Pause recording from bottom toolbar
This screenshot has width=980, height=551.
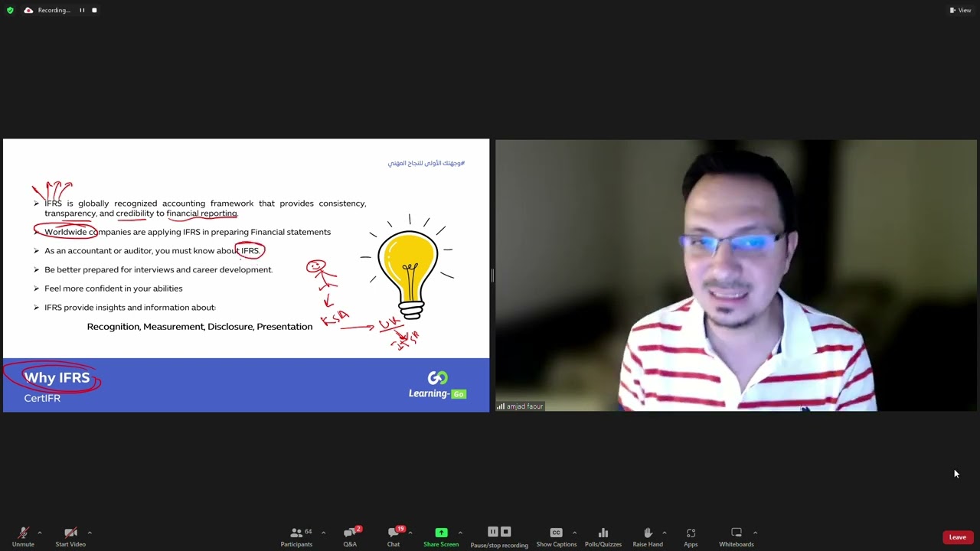pyautogui.click(x=493, y=532)
